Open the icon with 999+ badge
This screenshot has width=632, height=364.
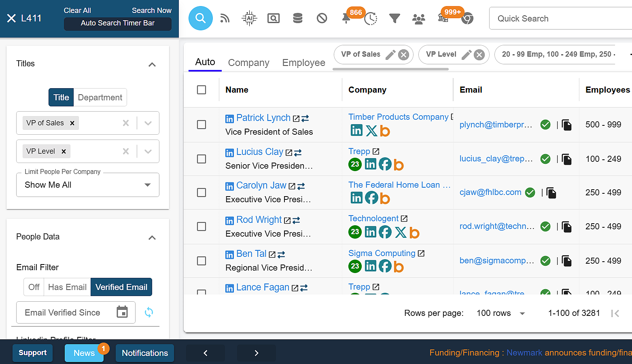tap(443, 18)
